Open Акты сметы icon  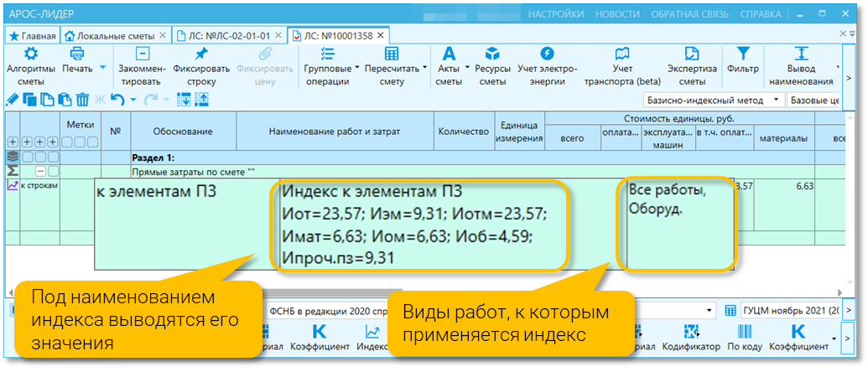[x=449, y=54]
